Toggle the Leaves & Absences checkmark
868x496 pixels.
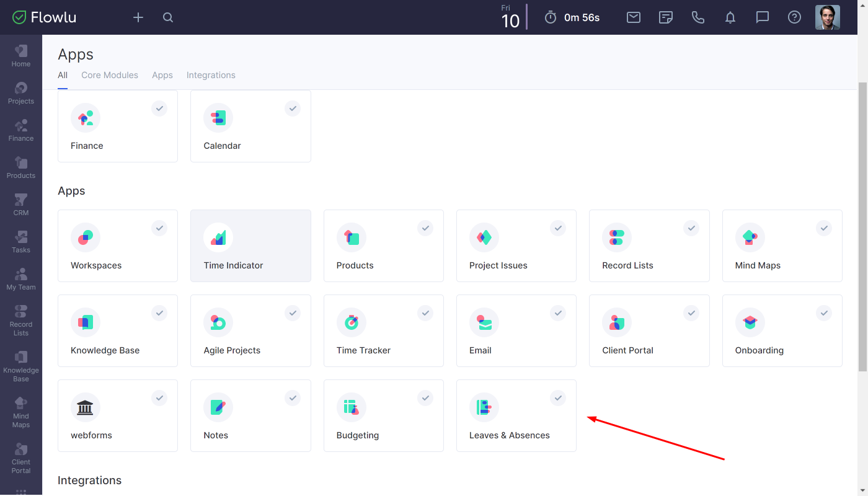(558, 398)
